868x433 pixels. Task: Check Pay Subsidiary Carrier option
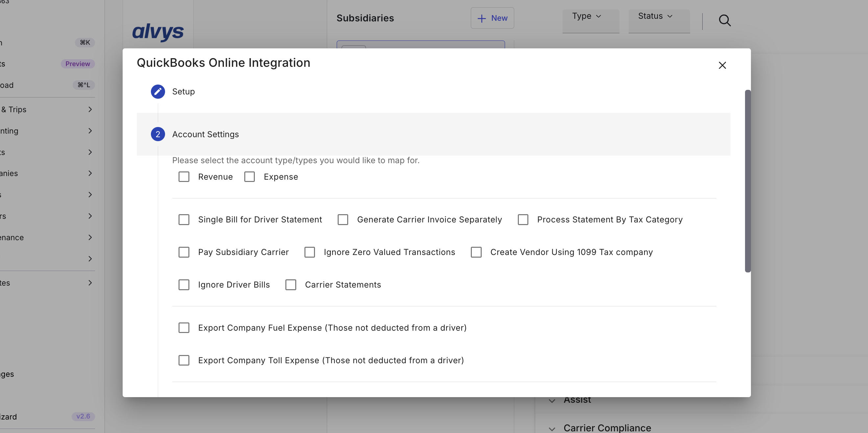tap(184, 252)
